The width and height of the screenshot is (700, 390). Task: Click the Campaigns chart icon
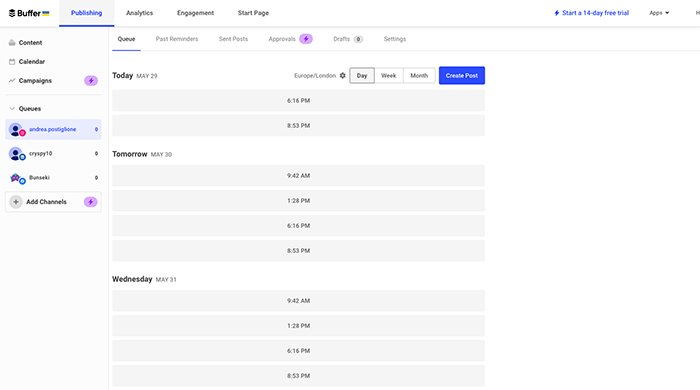(x=12, y=81)
